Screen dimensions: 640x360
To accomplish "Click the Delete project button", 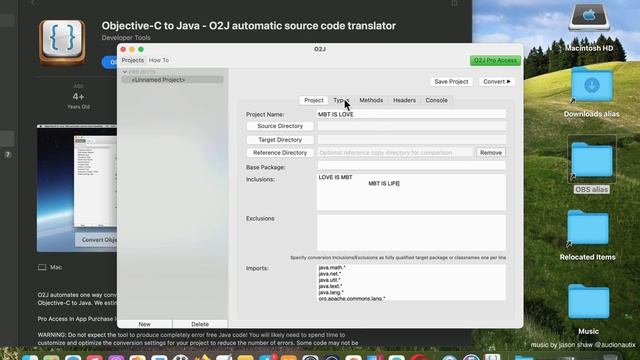I will (x=200, y=324).
